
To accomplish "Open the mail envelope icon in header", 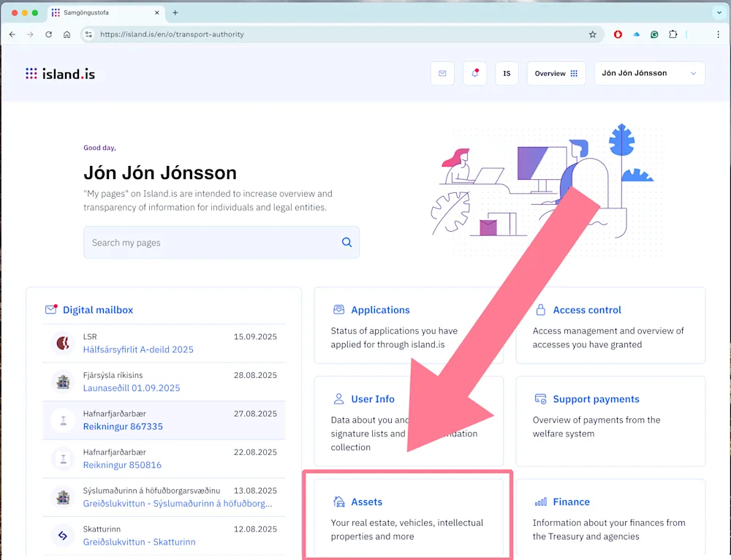I will click(442, 73).
